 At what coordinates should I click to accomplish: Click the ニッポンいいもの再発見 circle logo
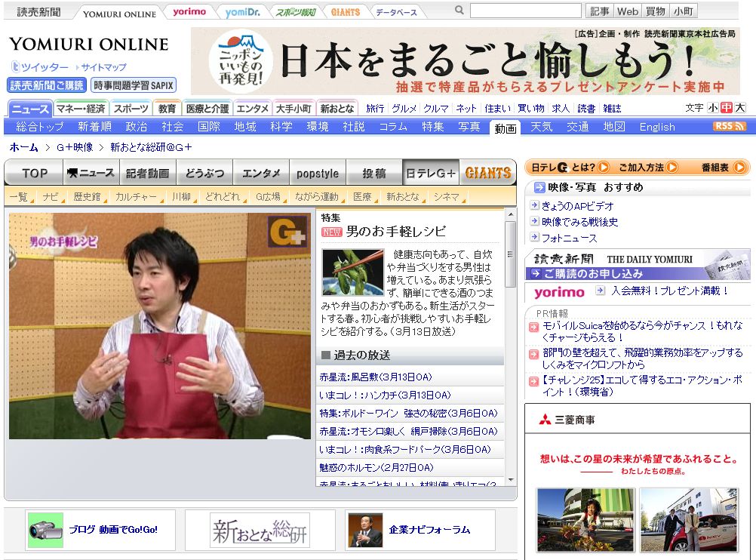(x=241, y=61)
